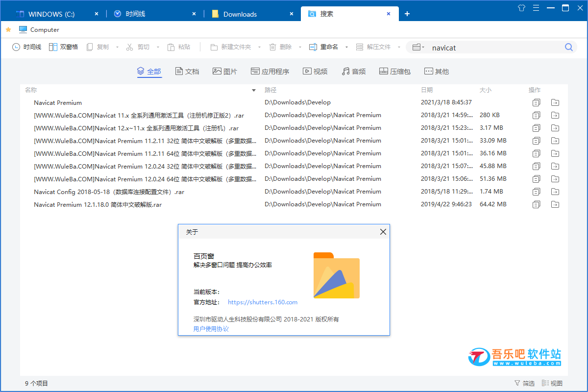Expand the dropdown arrow beside 删除
588x392 pixels.
coord(299,47)
